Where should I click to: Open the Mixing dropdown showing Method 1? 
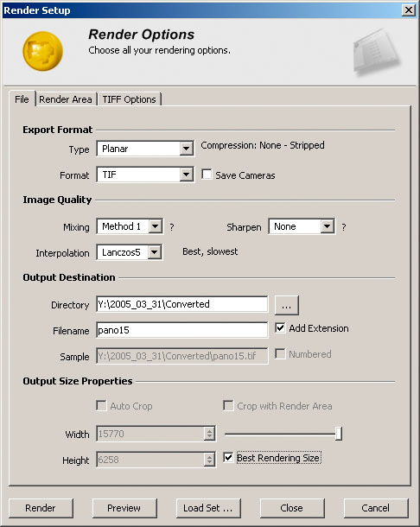point(130,226)
